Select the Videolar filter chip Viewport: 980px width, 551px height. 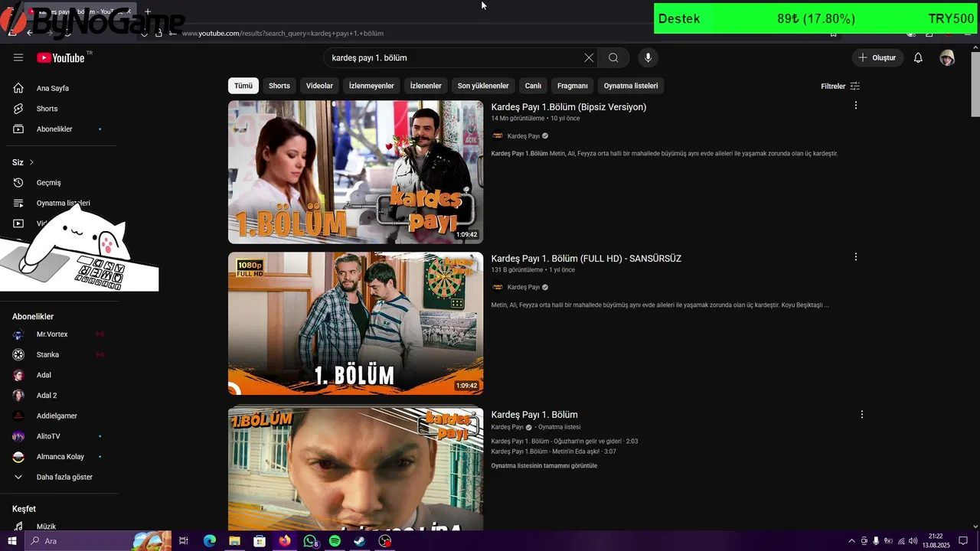coord(319,86)
